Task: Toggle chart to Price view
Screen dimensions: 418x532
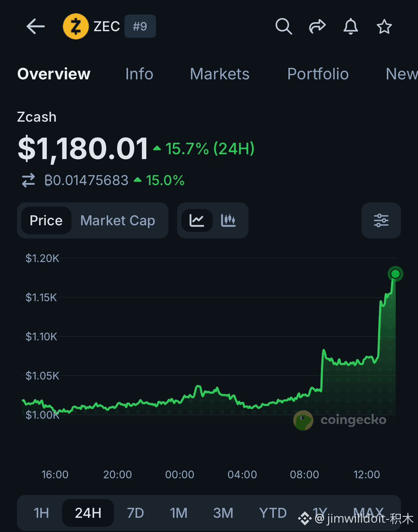Action: [46, 221]
